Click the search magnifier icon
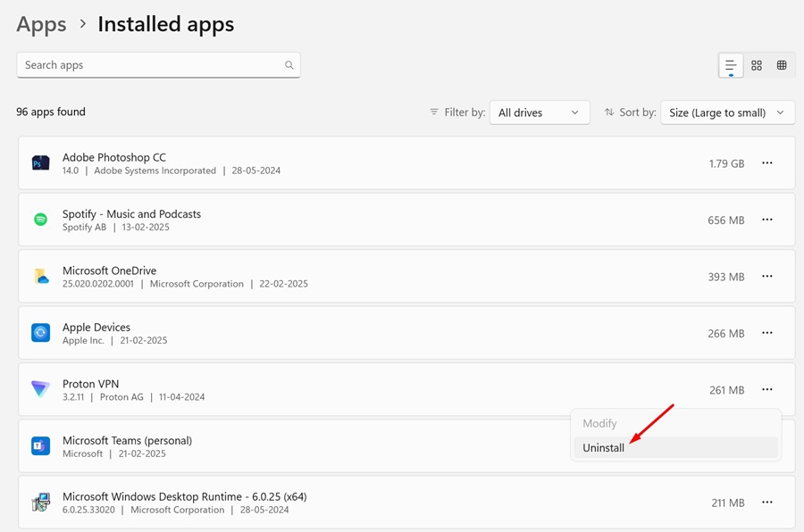This screenshot has width=804, height=532. point(289,65)
